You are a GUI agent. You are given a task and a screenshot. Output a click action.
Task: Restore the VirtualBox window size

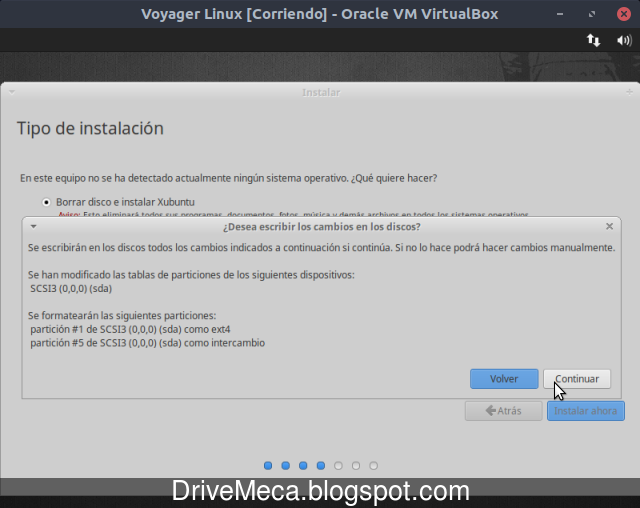[x=592, y=14]
